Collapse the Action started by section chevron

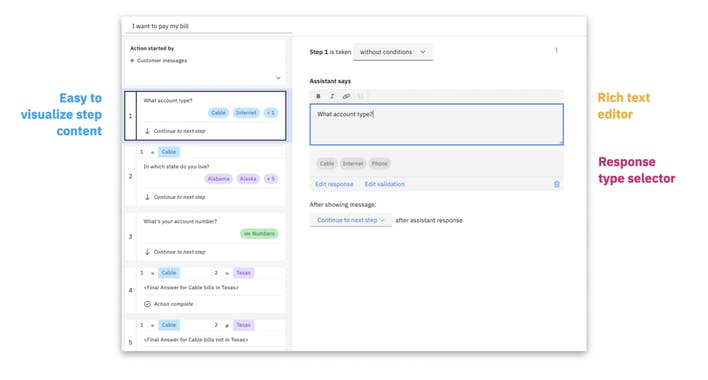278,78
